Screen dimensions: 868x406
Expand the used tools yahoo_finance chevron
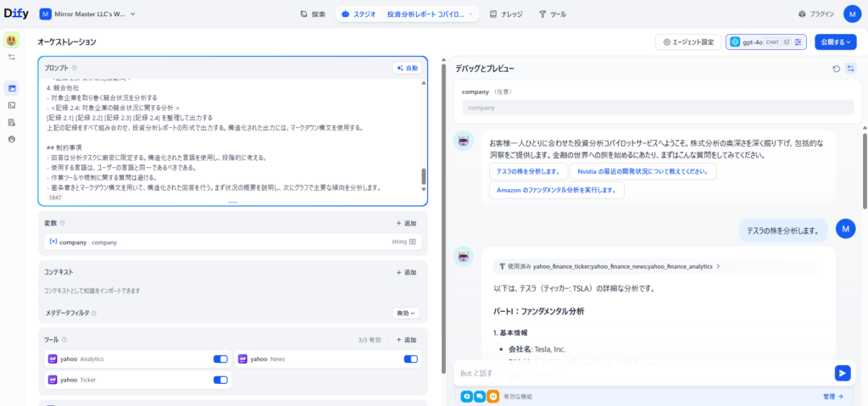[x=718, y=266]
